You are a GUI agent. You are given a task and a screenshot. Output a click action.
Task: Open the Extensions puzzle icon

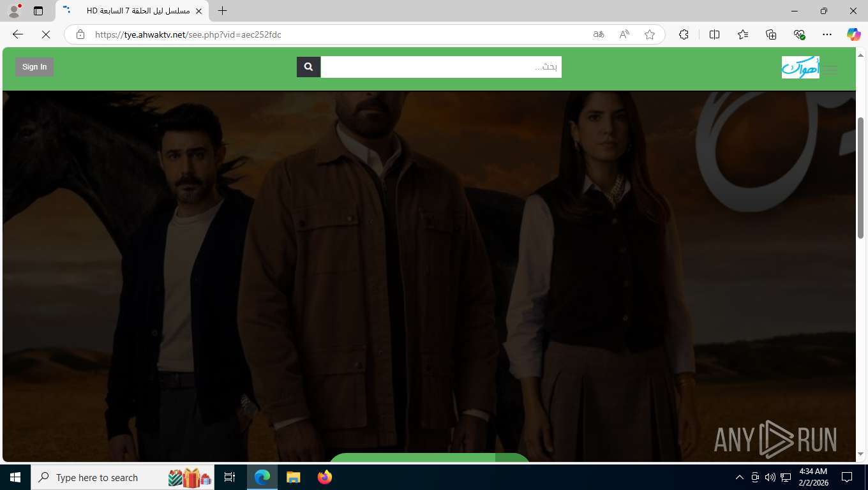pyautogui.click(x=684, y=34)
